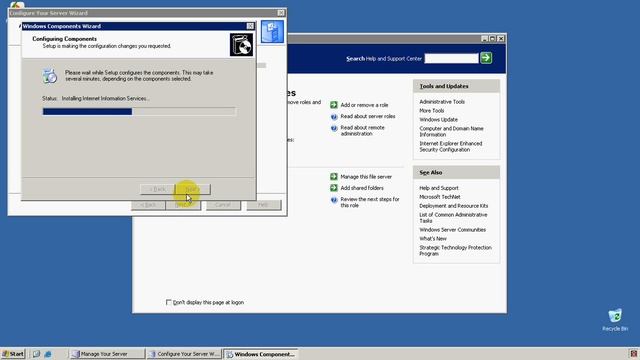Open Help and Support link under See Also
Image resolution: width=640 pixels, height=360 pixels.
(x=439, y=188)
